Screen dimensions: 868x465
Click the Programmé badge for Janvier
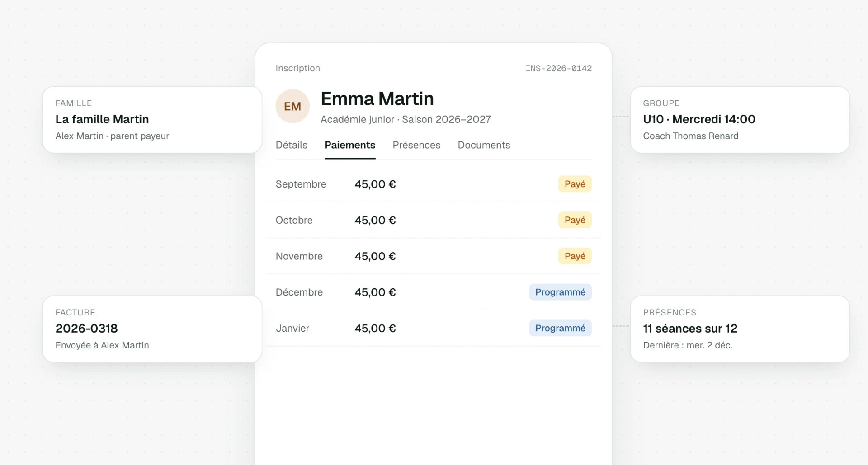click(560, 328)
